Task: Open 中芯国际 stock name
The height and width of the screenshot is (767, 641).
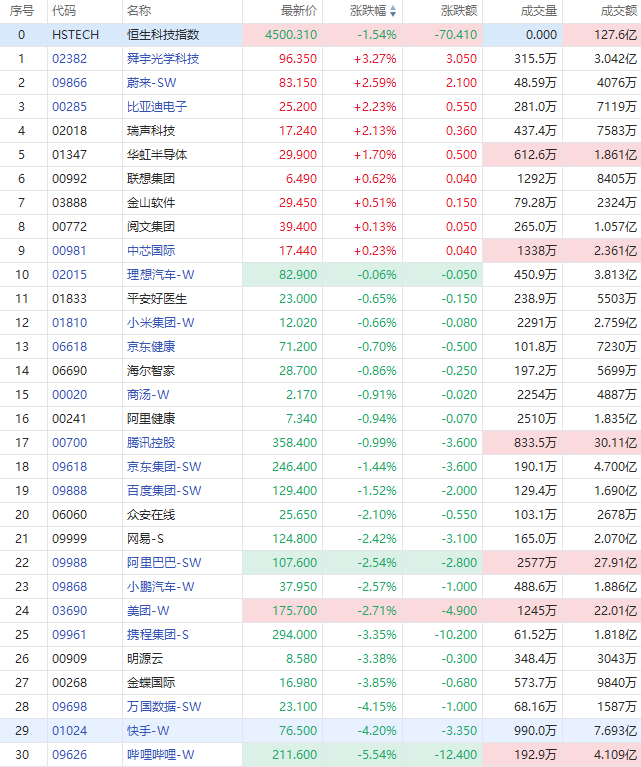Action: tap(151, 250)
